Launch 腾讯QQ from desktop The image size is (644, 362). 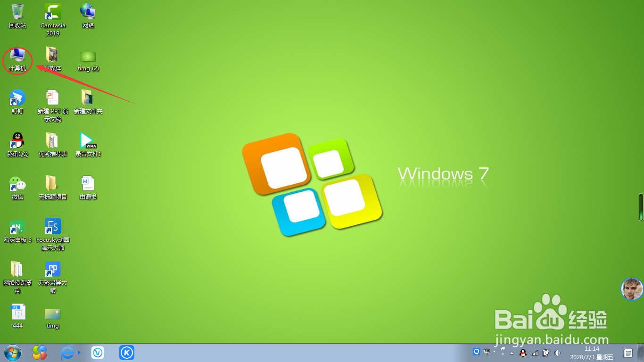pyautogui.click(x=17, y=145)
